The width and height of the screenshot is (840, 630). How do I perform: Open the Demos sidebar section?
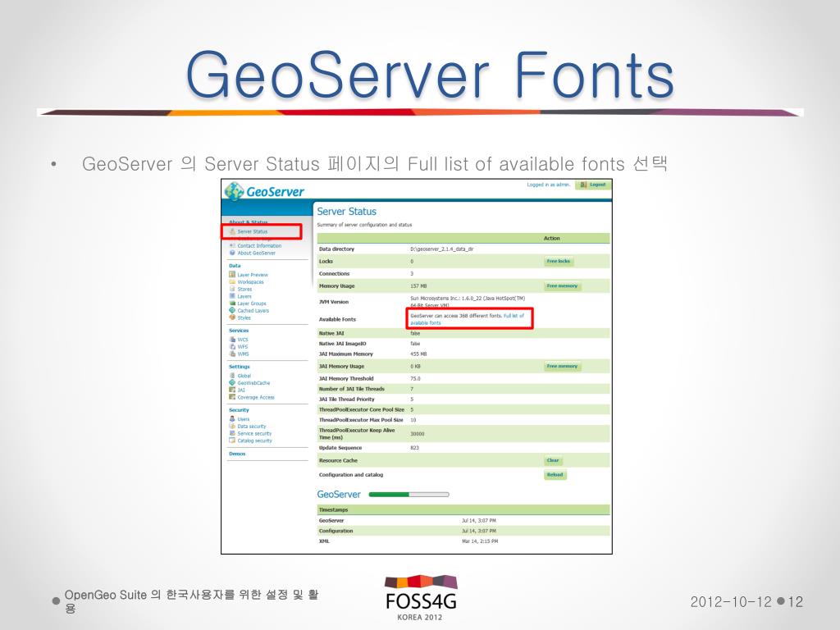[x=237, y=454]
